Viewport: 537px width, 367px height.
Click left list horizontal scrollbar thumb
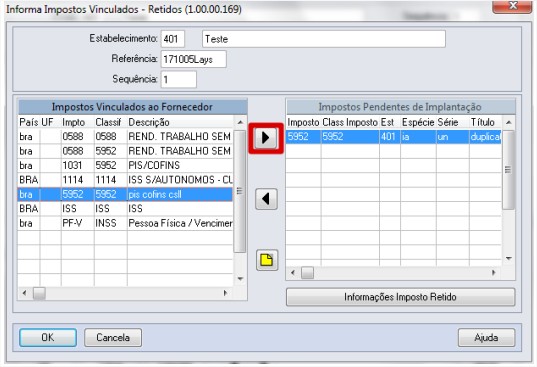click(39, 293)
